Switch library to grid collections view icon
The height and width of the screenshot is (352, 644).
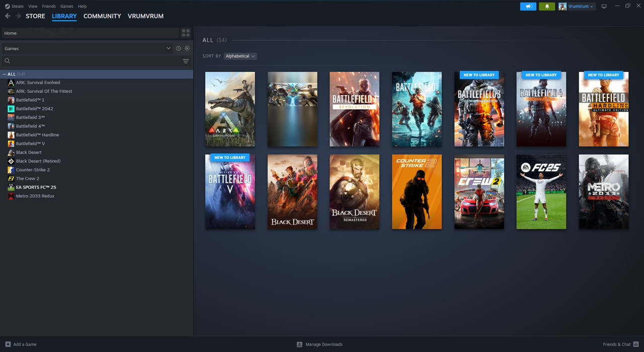click(186, 33)
